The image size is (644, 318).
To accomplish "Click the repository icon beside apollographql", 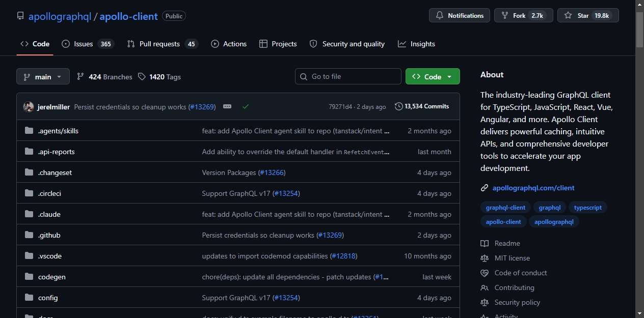I will (x=20, y=16).
